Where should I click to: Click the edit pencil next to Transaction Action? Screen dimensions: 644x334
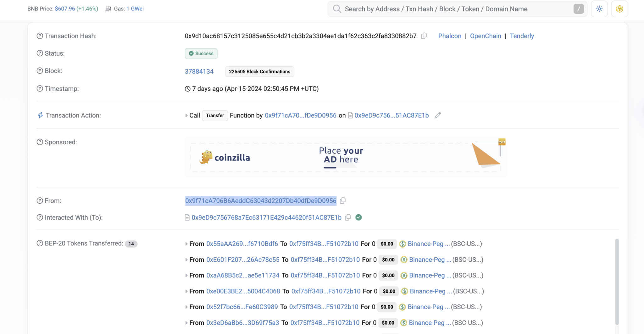click(x=438, y=115)
